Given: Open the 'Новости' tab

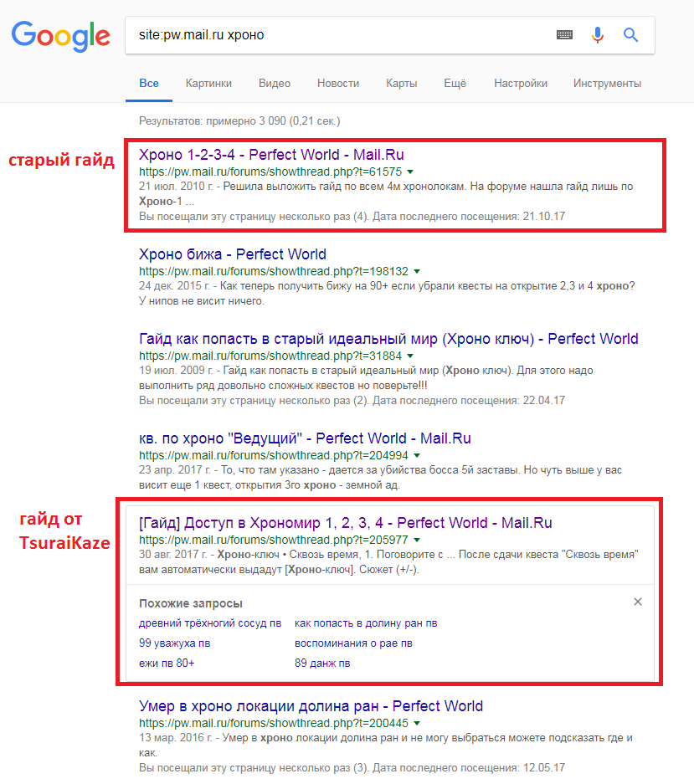Looking at the screenshot, I should click(338, 83).
